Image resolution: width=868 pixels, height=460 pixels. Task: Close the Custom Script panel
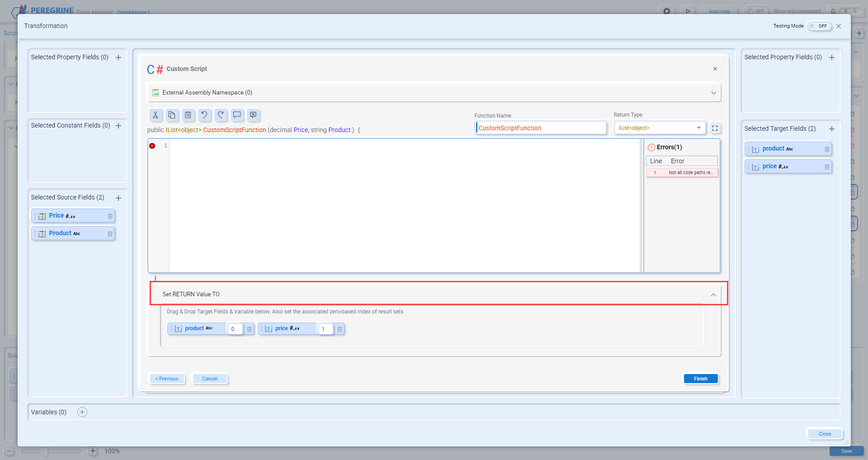(715, 69)
